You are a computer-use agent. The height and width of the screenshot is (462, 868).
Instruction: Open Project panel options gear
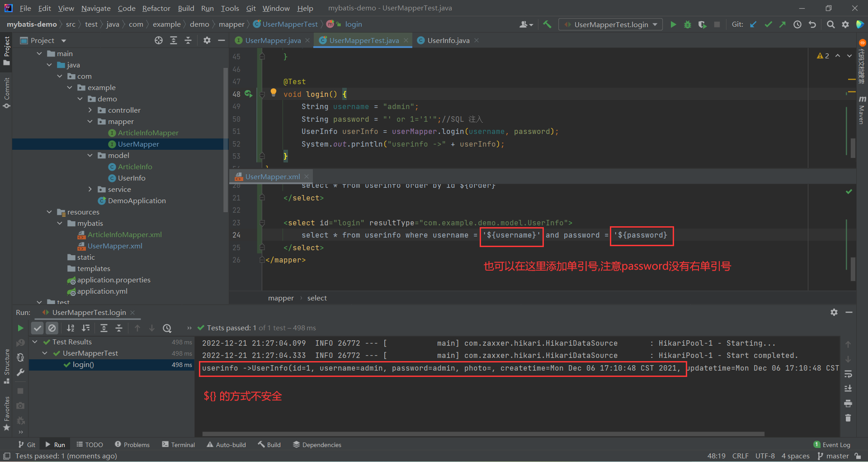(207, 41)
